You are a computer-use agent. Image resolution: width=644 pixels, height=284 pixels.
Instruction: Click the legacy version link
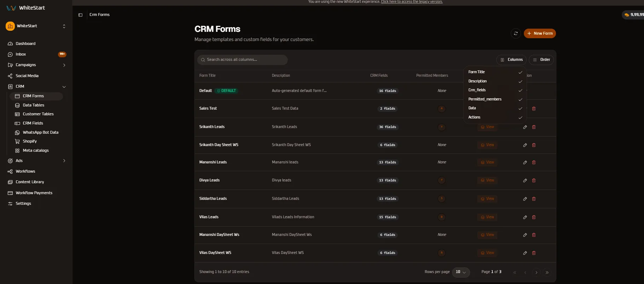click(412, 2)
